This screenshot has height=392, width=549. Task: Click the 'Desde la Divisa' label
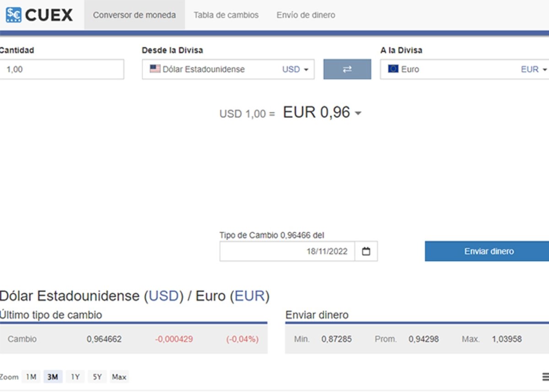pos(172,50)
